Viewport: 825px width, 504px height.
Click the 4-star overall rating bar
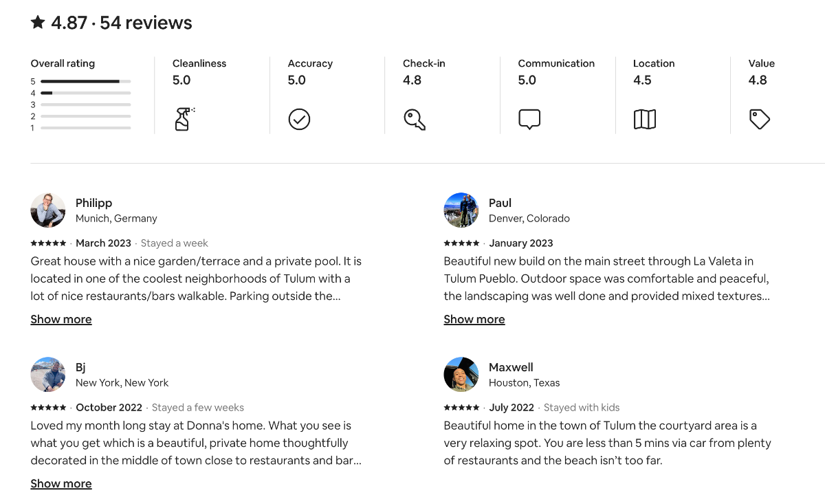point(85,93)
